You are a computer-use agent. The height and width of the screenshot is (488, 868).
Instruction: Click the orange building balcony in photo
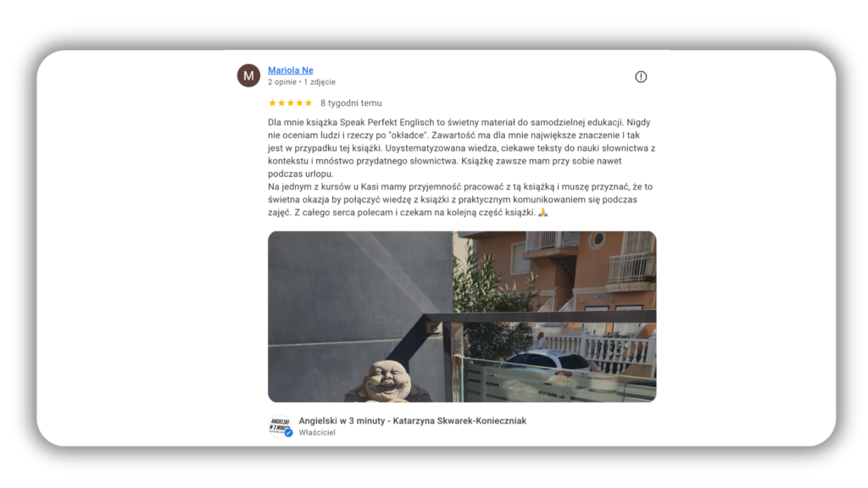631,265
